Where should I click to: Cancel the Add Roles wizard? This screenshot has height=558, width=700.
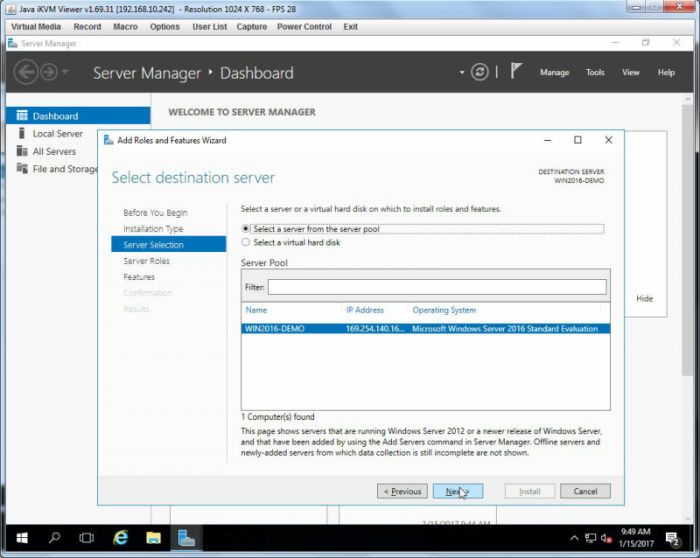(x=585, y=491)
